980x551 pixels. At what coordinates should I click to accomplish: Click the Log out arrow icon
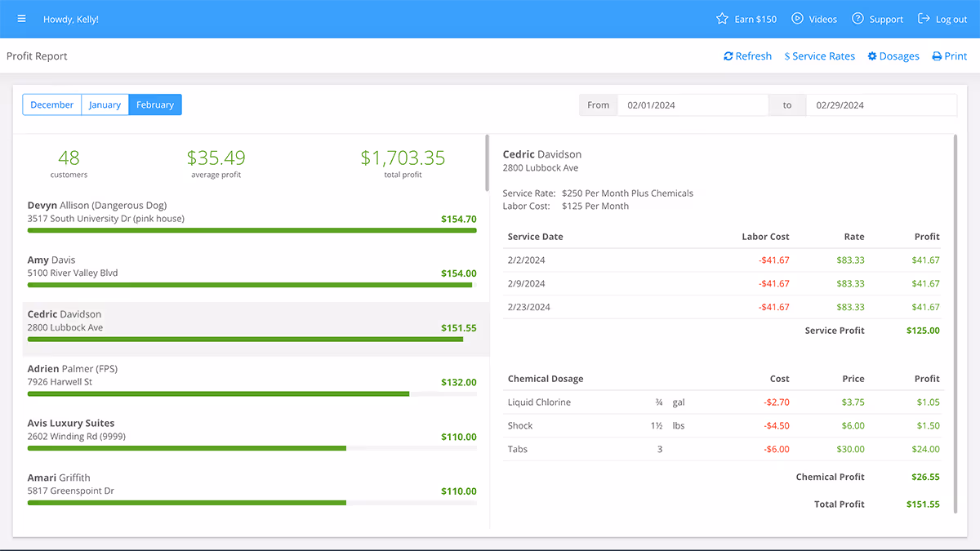(x=924, y=19)
